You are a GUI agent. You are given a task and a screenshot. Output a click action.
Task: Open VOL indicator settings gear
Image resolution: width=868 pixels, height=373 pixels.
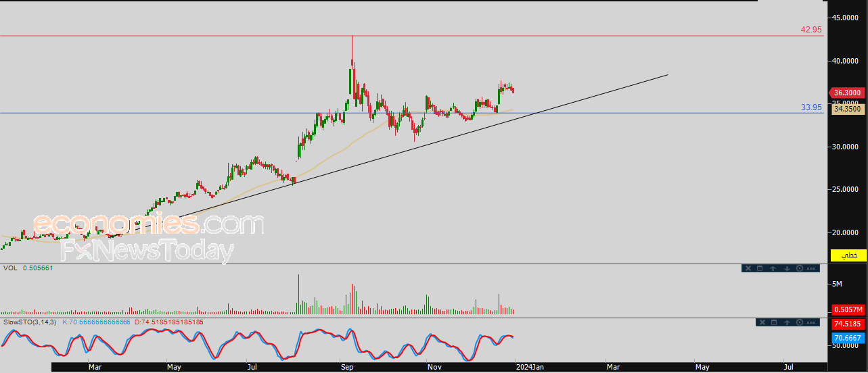800,268
